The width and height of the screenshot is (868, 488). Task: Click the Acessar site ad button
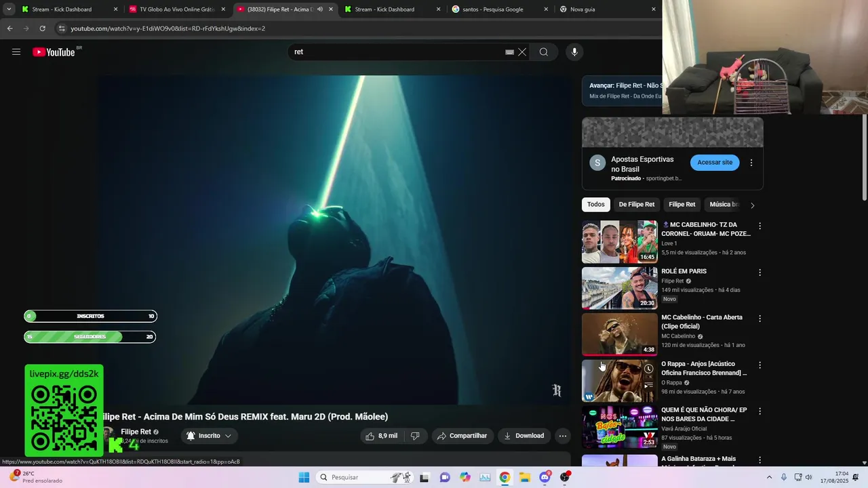[715, 163]
